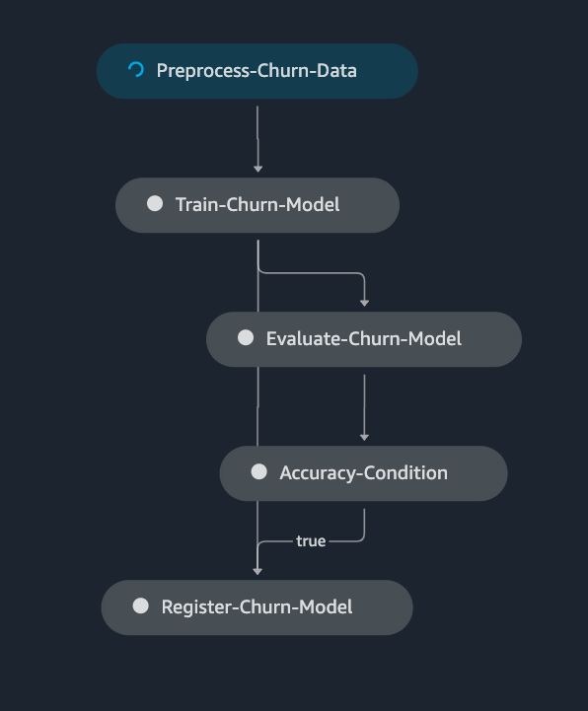
Task: Click the Train-Churn-Model pending status circle
Action: (x=155, y=203)
